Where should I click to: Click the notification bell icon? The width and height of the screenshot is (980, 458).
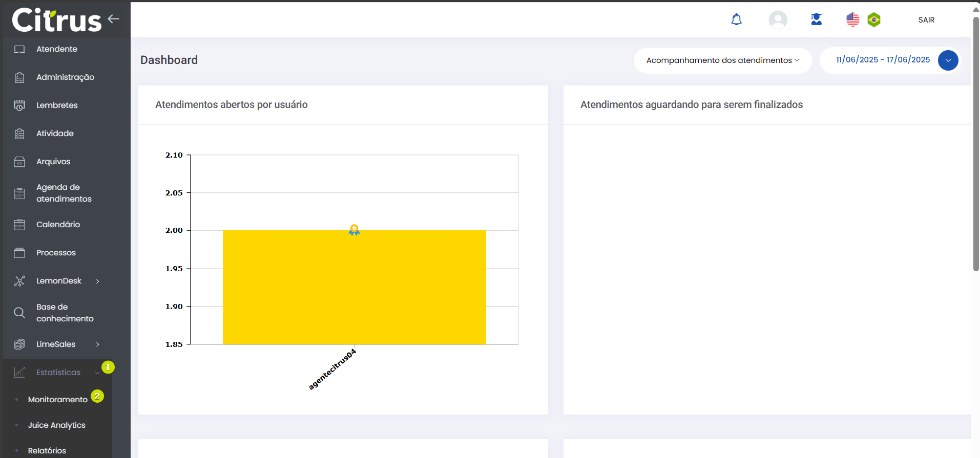coord(736,20)
